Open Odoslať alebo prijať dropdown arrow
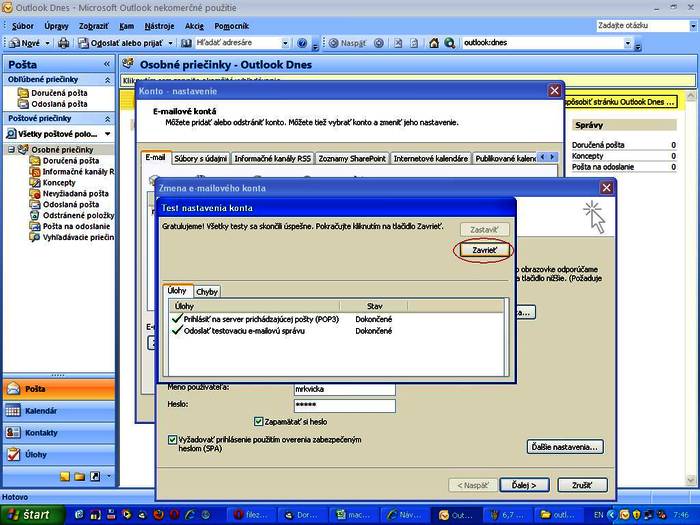 point(170,43)
